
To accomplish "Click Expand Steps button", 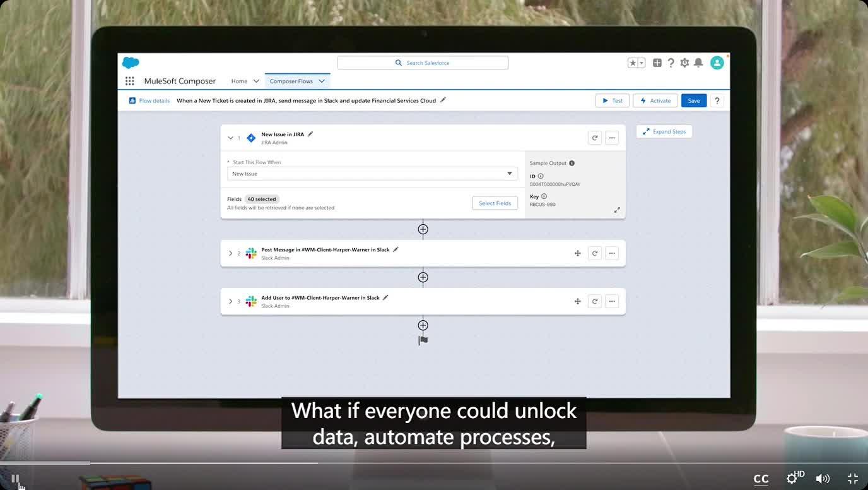I will 664,131.
